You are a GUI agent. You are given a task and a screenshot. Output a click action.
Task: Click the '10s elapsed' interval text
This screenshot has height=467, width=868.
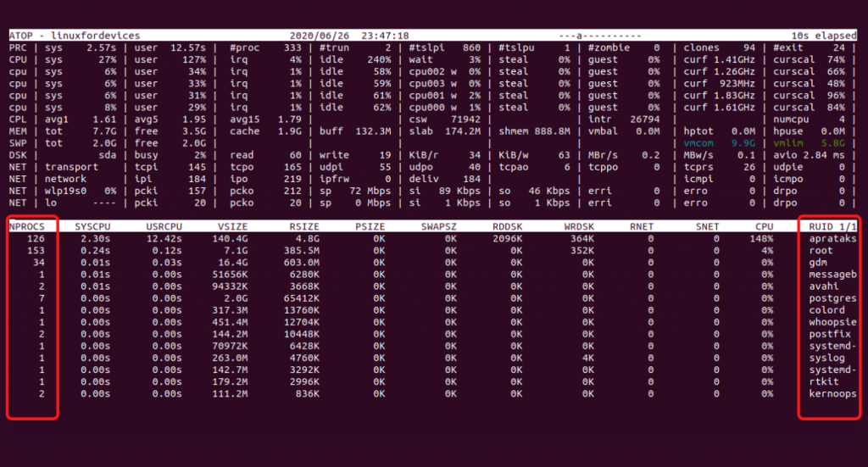pyautogui.click(x=824, y=36)
